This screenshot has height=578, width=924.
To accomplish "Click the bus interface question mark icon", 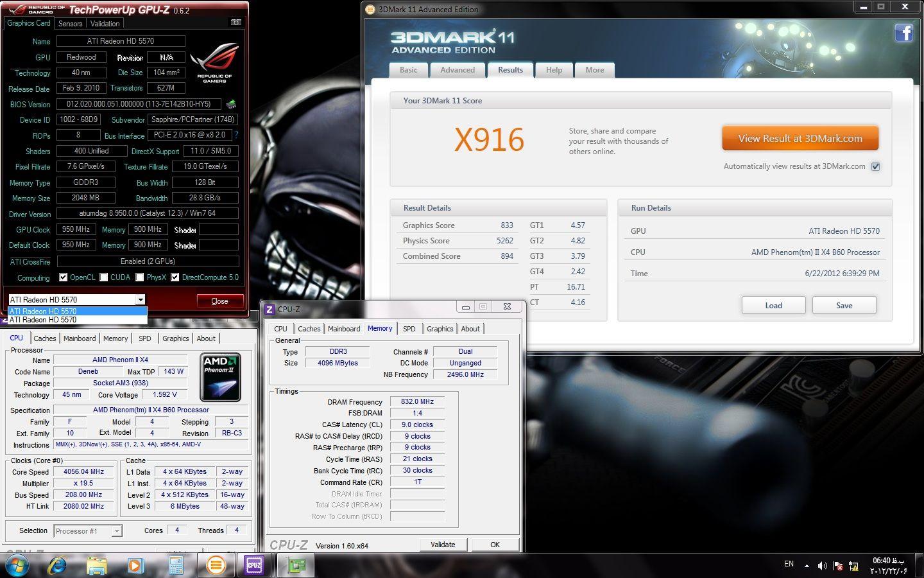I will [236, 135].
